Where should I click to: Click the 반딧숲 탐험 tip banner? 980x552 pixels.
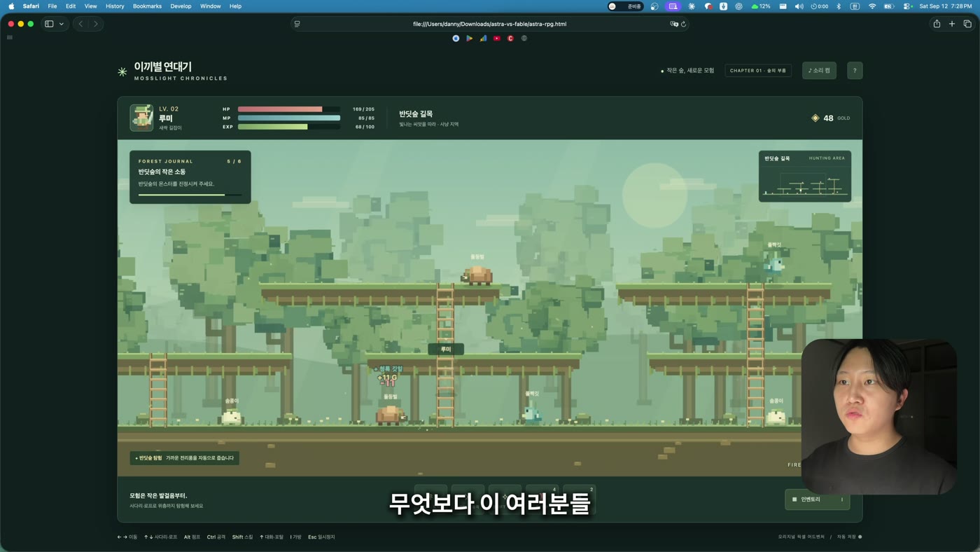pos(185,458)
